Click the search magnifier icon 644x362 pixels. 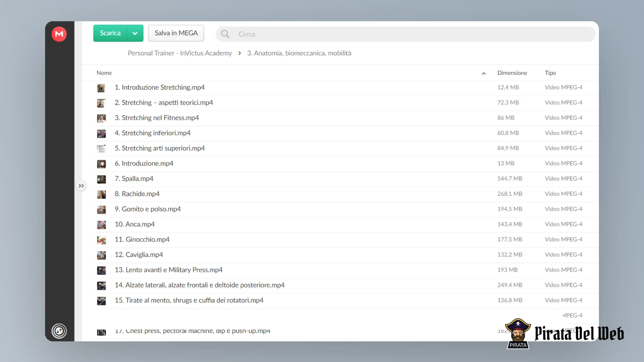pos(225,34)
